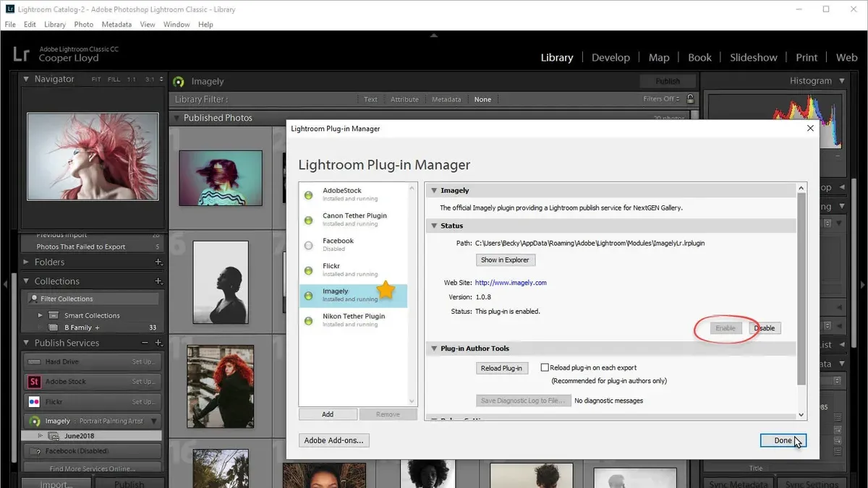The width and height of the screenshot is (868, 488).
Task: Add publish service with plus icon
Action: coord(158,343)
